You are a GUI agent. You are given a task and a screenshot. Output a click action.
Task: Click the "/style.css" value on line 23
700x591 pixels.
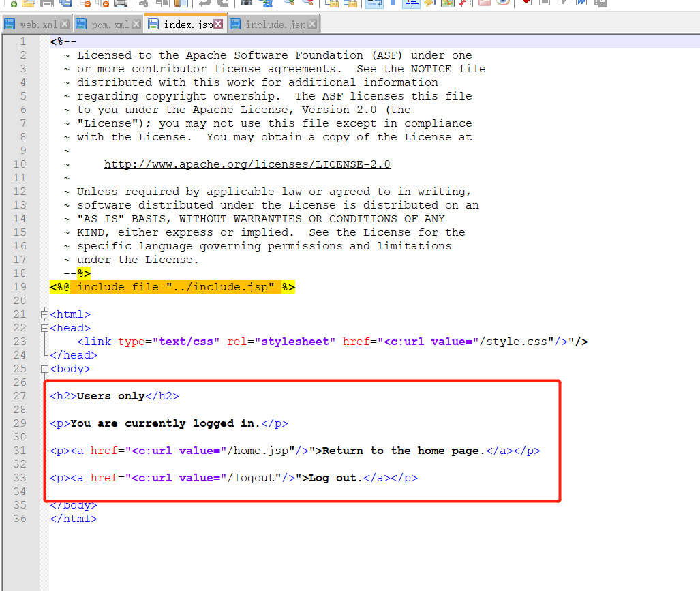click(x=517, y=342)
